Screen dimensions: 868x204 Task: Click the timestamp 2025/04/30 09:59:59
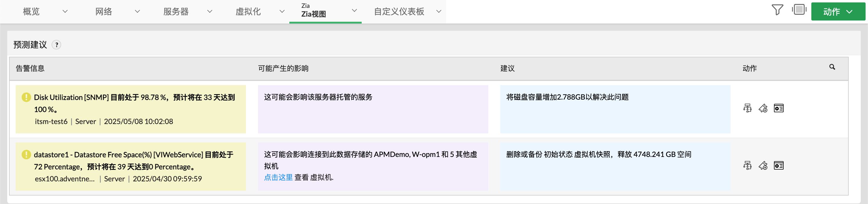[x=167, y=179]
